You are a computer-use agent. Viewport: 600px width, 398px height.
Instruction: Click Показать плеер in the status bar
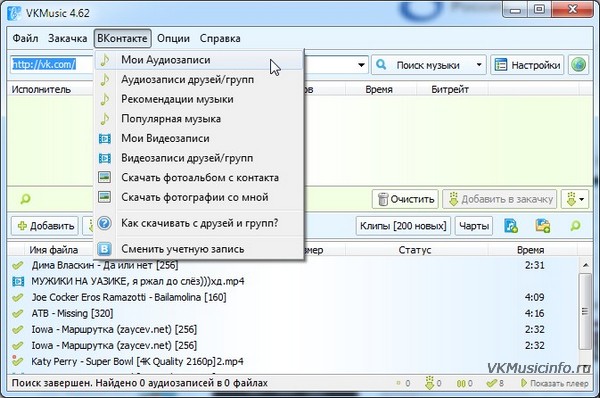(x=555, y=383)
